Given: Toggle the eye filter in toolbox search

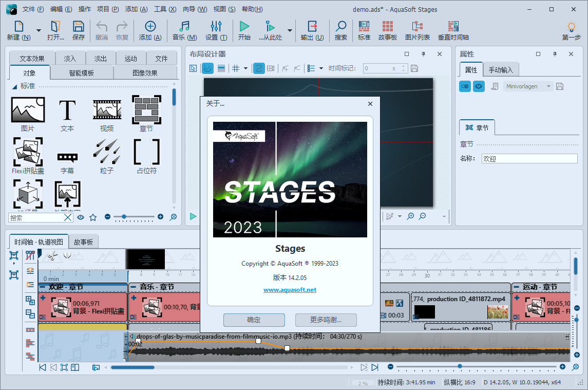Looking at the screenshot, I should click(81, 217).
